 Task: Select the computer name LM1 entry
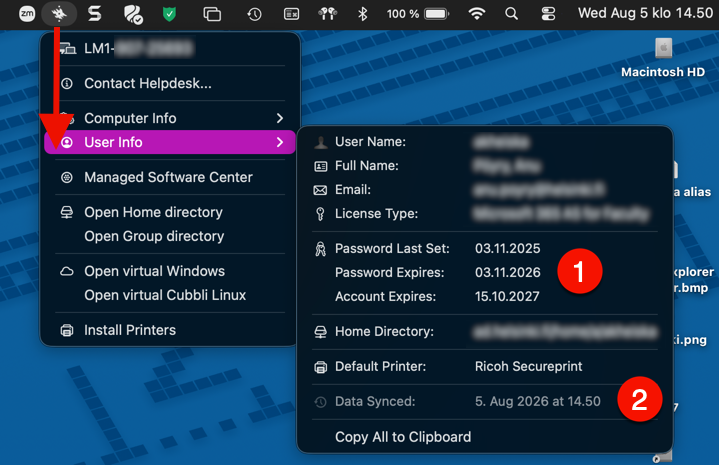[x=170, y=48]
